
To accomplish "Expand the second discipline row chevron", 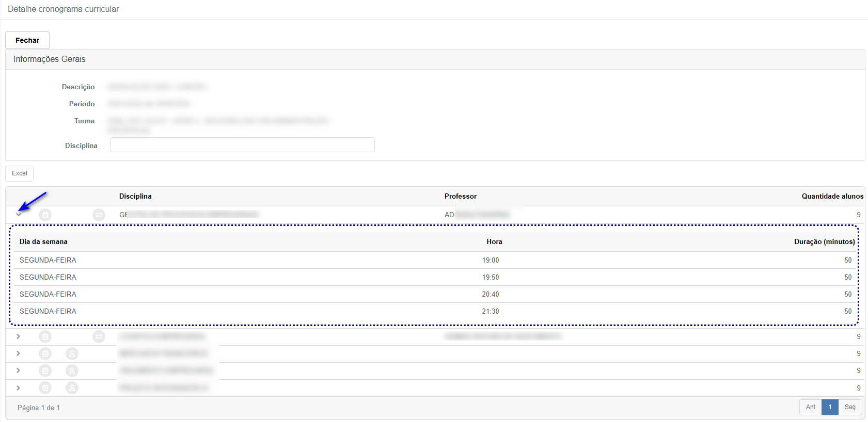I will [19, 336].
